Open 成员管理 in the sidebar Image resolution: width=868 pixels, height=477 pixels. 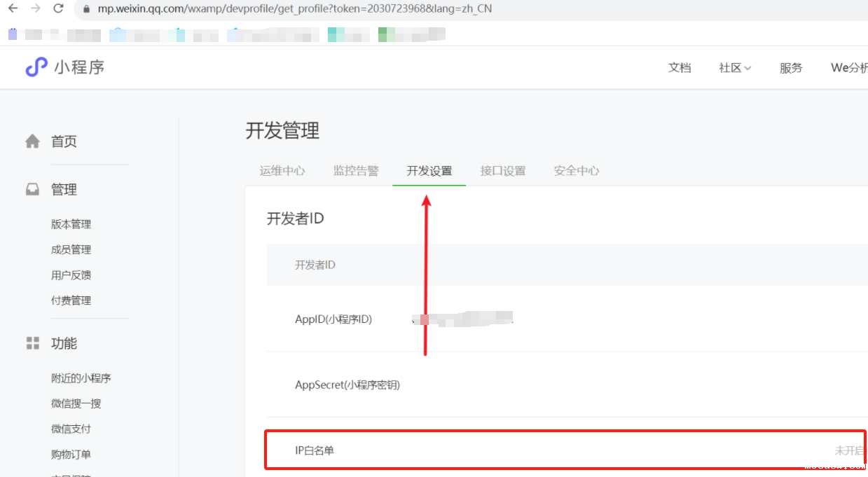[71, 249]
